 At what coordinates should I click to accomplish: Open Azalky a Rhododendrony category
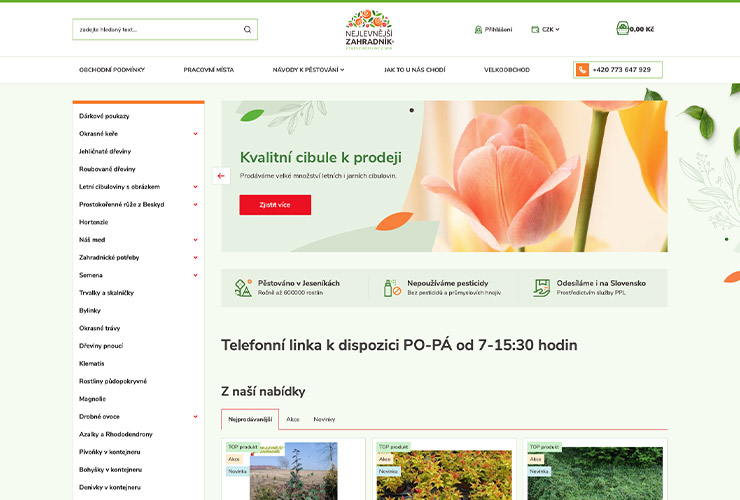[x=116, y=434]
